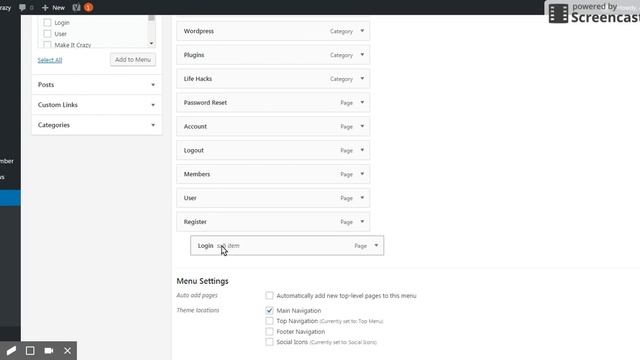640x360 pixels.
Task: Expand the Login sub item arrow
Action: tap(376, 246)
